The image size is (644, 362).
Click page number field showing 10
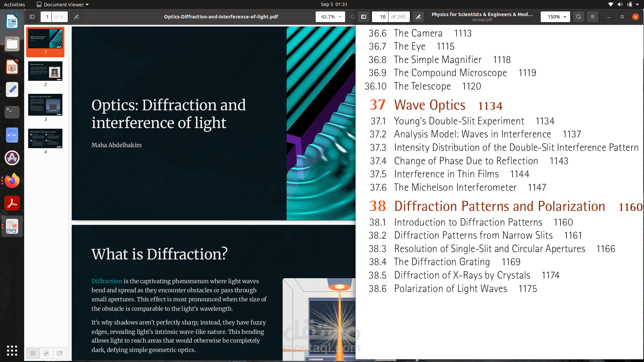click(x=380, y=17)
